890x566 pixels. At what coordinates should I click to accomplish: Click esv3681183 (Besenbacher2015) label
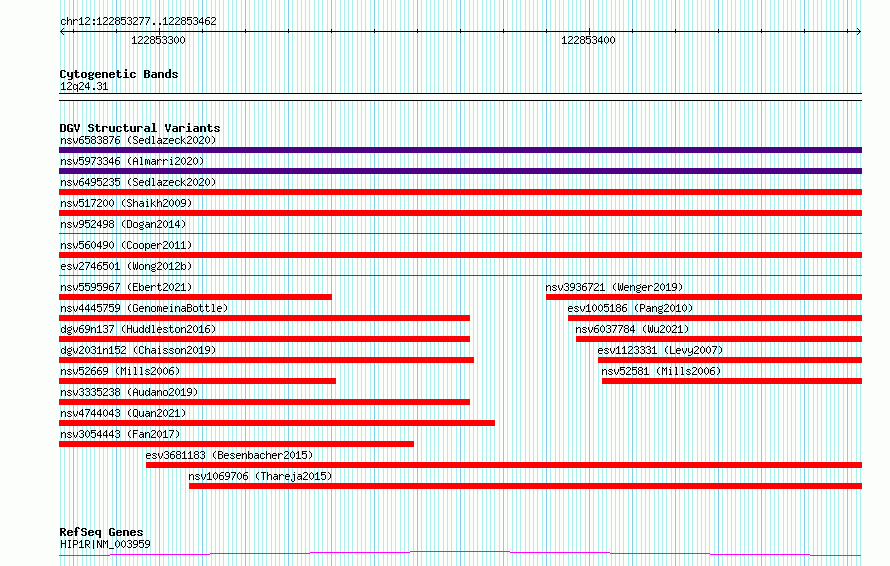pyautogui.click(x=229, y=455)
